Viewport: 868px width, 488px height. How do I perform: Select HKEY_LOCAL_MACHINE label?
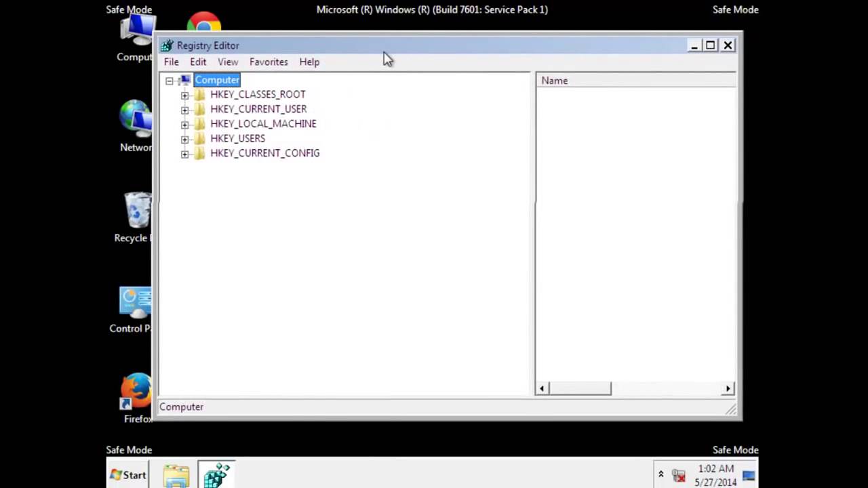point(263,123)
